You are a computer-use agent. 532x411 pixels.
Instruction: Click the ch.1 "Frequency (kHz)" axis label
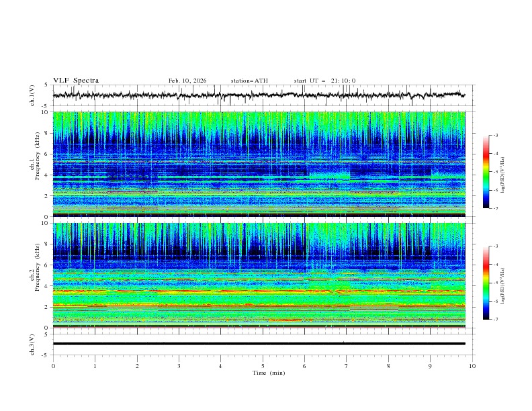(38, 156)
